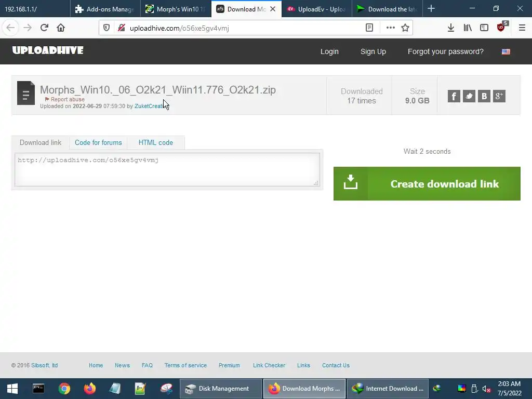Open Firefox downloads panel
Image resolution: width=532 pixels, height=399 pixels.
[x=451, y=28]
